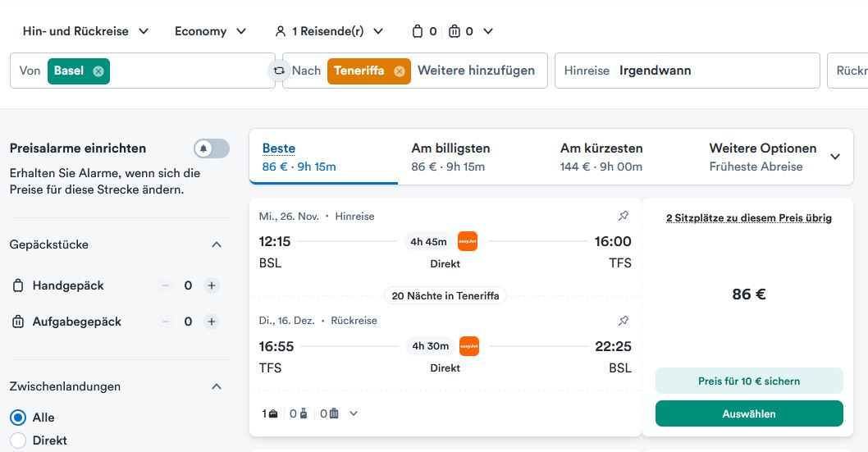Open the Hin- und Rückreise dropdown
Viewport: 868px width, 452px height.
tap(85, 31)
